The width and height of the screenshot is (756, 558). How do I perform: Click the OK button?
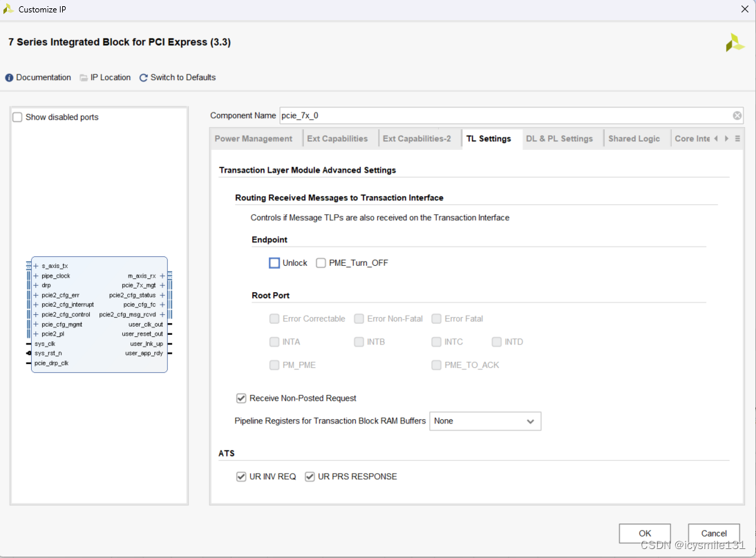point(645,533)
